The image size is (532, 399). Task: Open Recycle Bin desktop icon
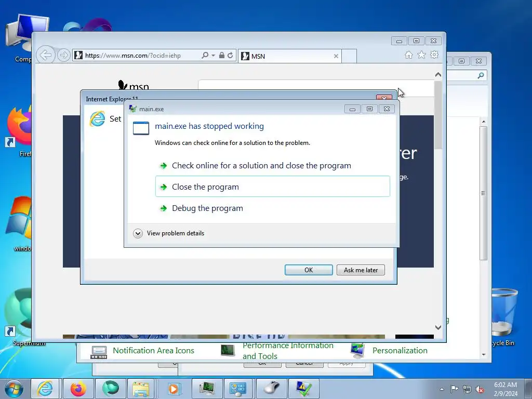pyautogui.click(x=504, y=317)
